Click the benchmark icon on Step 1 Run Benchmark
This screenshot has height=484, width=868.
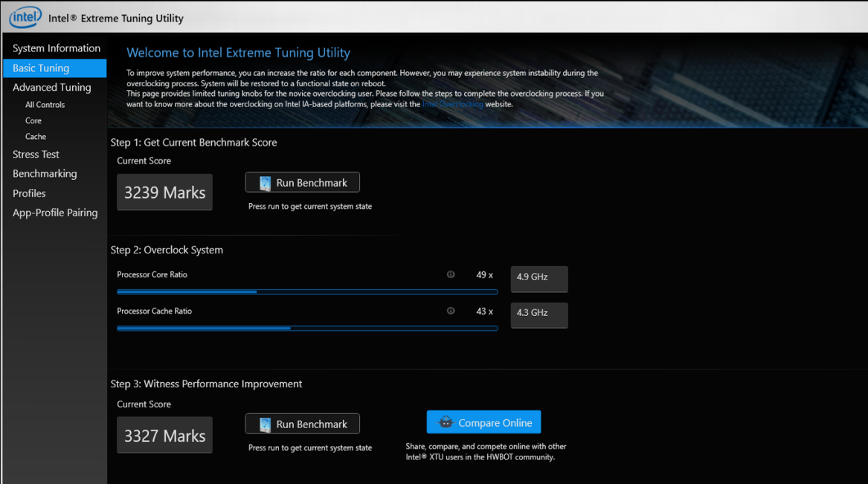[x=263, y=182]
